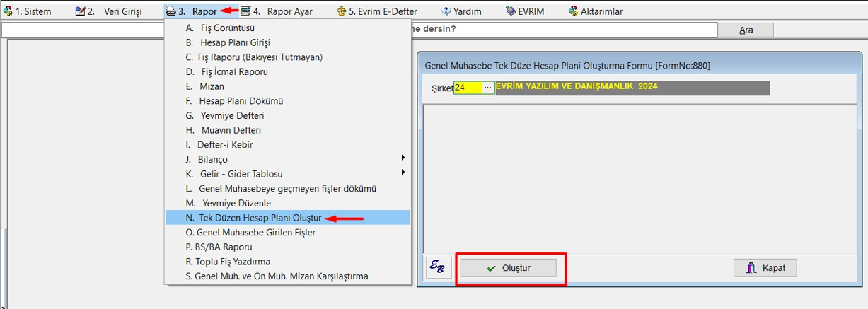Screen dimensions: 868x309
Task: Select O. Genel Muhasebe Girilen Fişler
Action: (287, 232)
